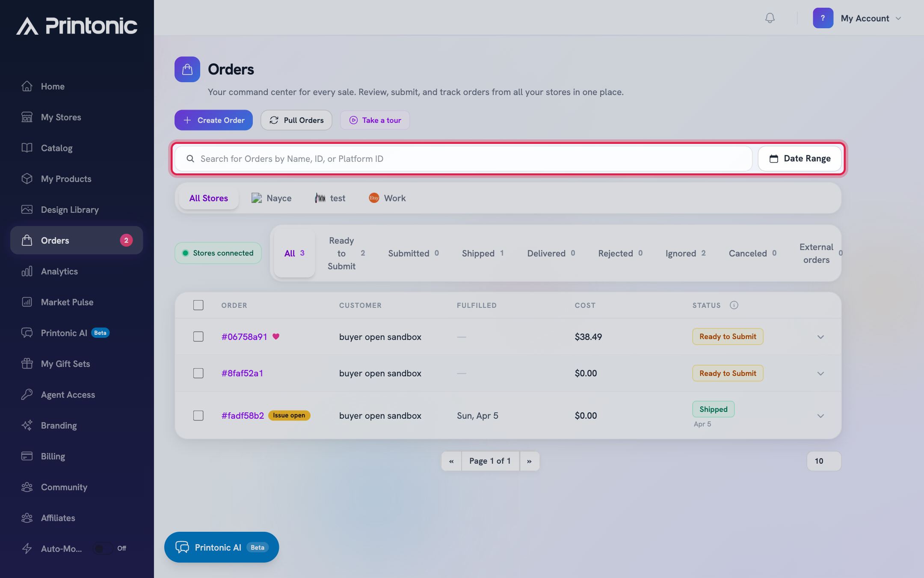This screenshot has height=578, width=924.
Task: Open the notifications bell icon
Action: pyautogui.click(x=770, y=18)
